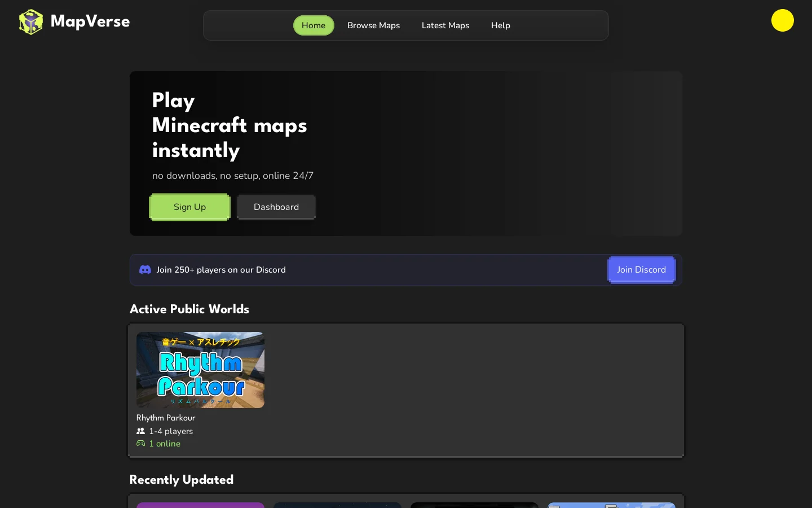The image size is (812, 508).
Task: Click the MapVerse brand name text
Action: point(90,21)
